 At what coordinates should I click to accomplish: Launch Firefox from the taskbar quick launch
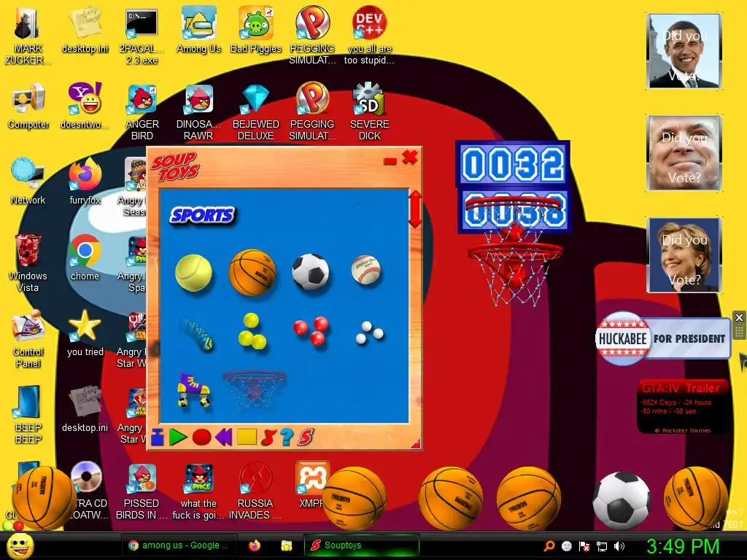click(255, 545)
